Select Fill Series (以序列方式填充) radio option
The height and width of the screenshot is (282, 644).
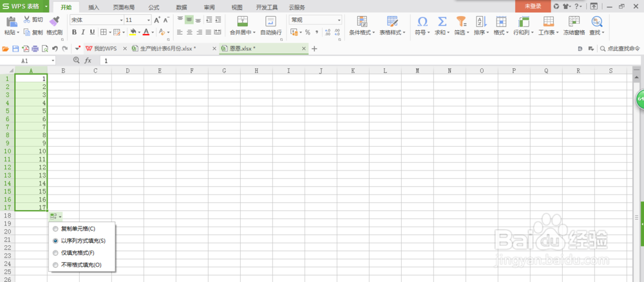[55, 241]
